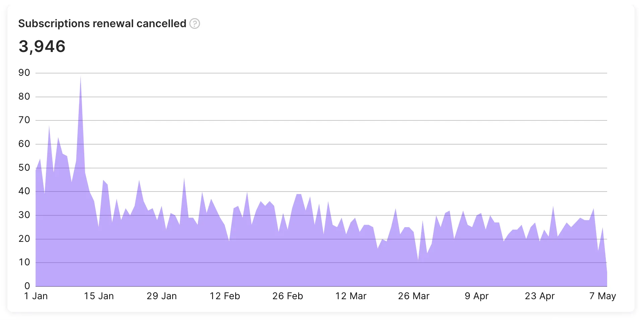644x320 pixels.
Task: Click the '9 Apr' date label
Action: (476, 296)
